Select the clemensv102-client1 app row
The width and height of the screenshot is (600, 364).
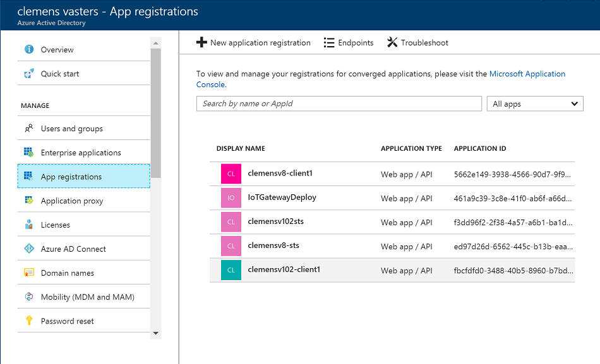[392, 270]
